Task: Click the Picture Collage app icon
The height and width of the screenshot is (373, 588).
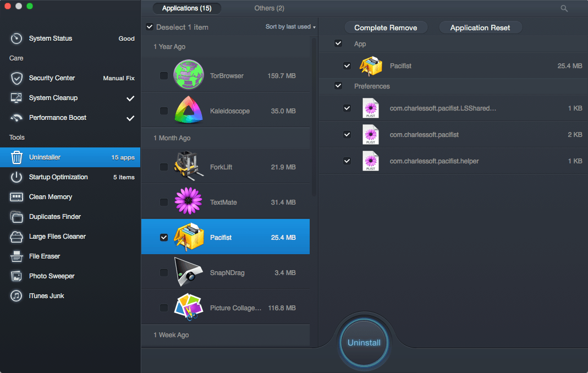Action: point(189,307)
